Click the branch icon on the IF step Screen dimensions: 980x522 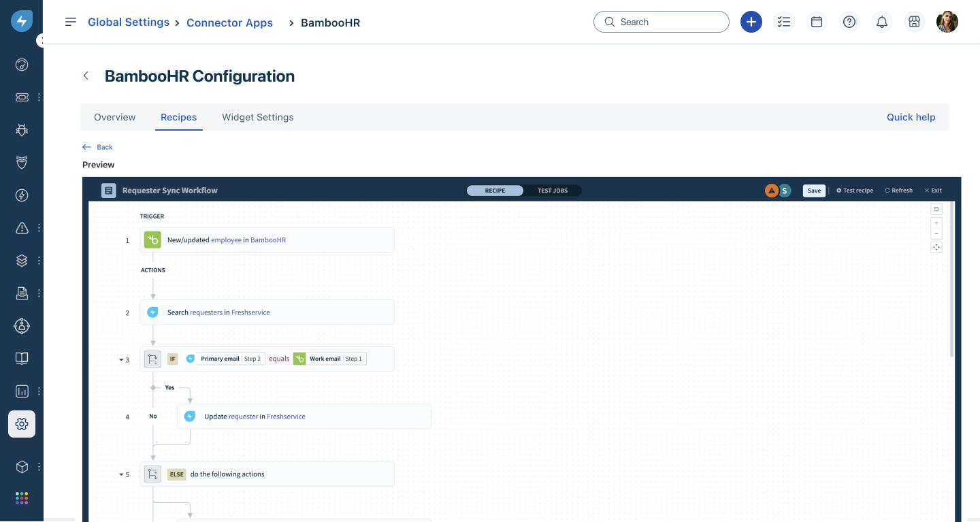(x=153, y=359)
